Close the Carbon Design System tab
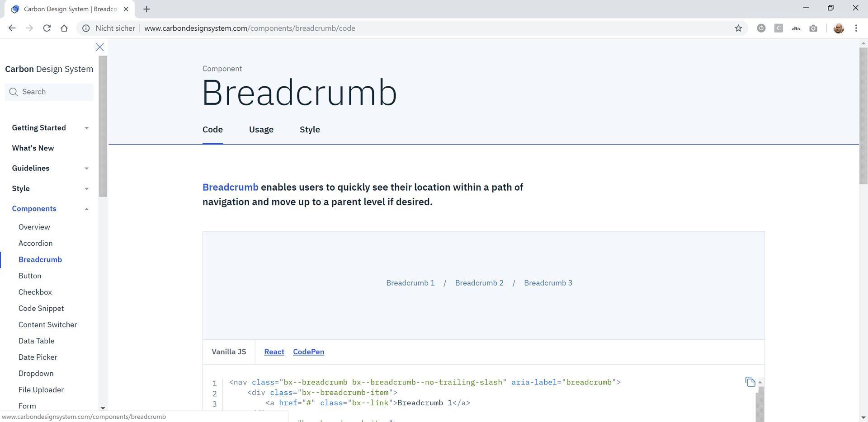 pos(126,9)
